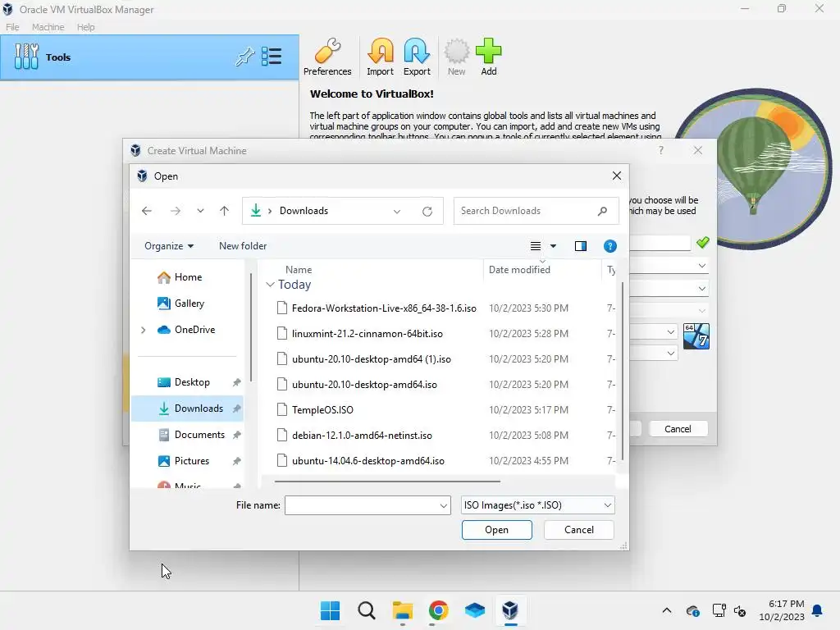Open the first dropdown in Create Virtual Machine

coord(701,266)
